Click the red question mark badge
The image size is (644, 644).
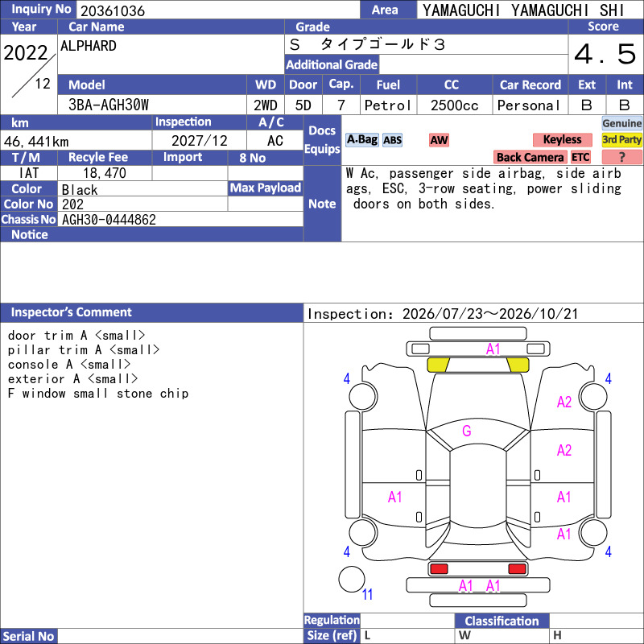coord(621,157)
